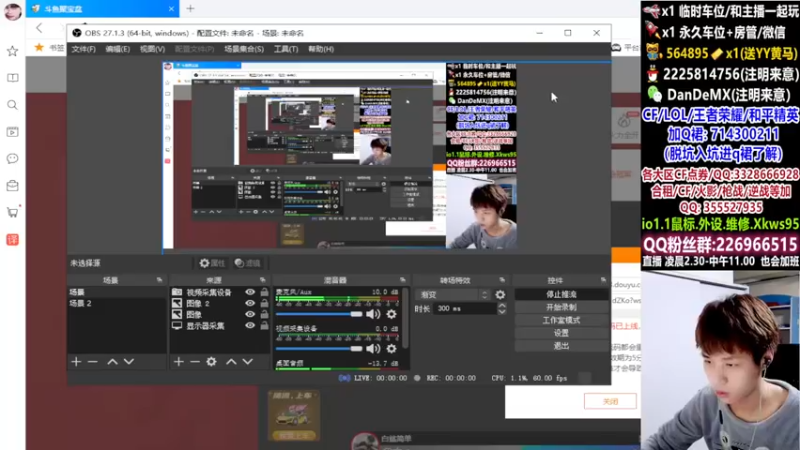This screenshot has height=450, width=800.
Task: Enable 工作室模式 studio mode button
Action: (561, 320)
